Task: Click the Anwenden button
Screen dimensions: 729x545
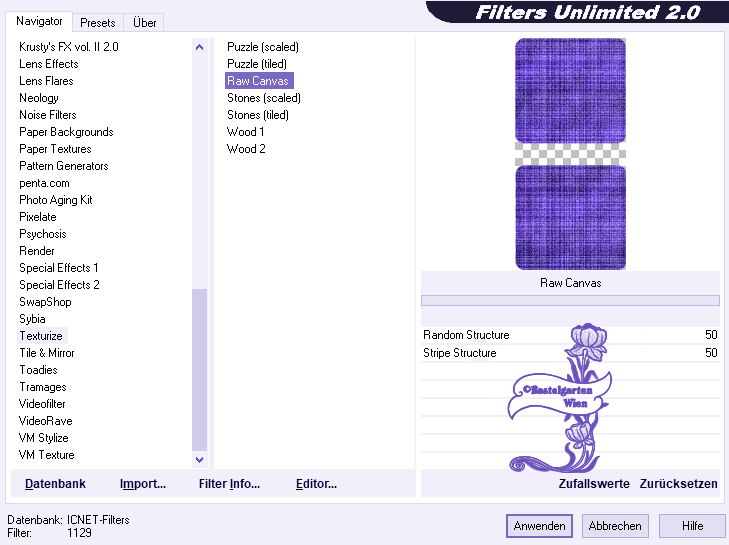Action: (539, 526)
